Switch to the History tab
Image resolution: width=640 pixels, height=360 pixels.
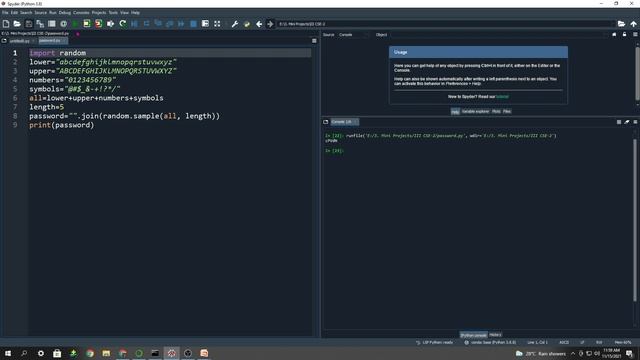click(x=495, y=335)
